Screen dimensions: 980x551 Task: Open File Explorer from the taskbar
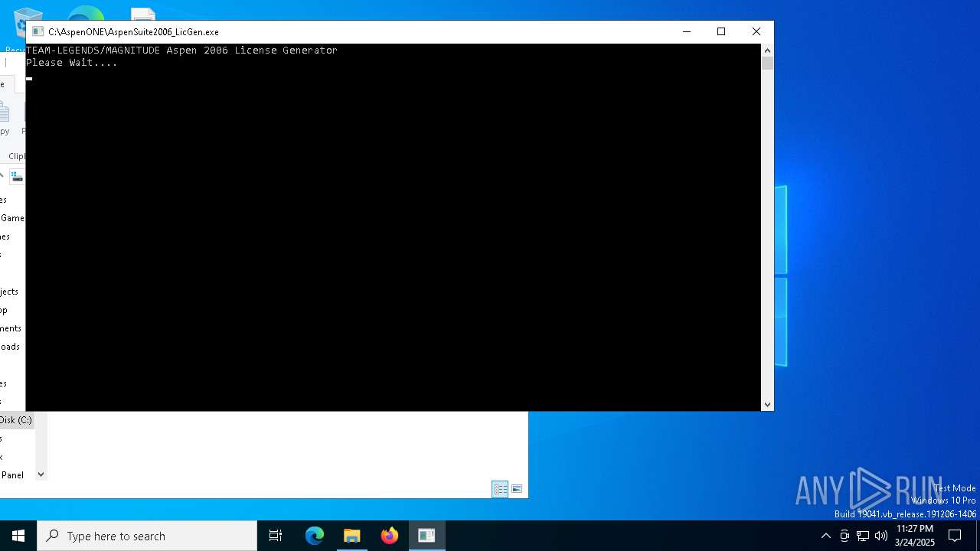tap(352, 536)
